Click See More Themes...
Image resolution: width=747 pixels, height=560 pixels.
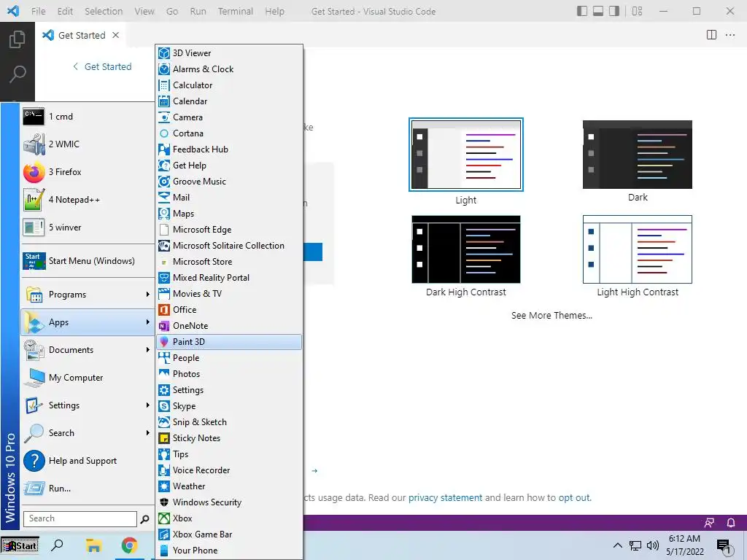click(551, 315)
